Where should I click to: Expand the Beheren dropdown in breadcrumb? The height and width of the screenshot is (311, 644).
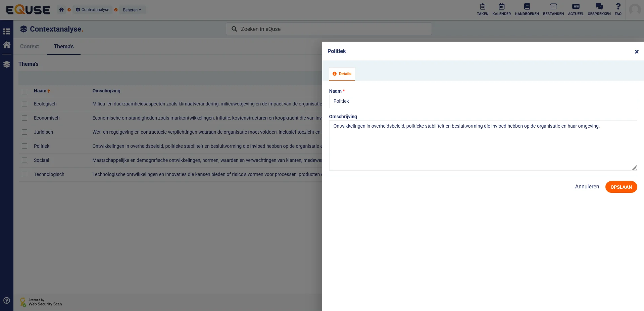click(x=132, y=10)
